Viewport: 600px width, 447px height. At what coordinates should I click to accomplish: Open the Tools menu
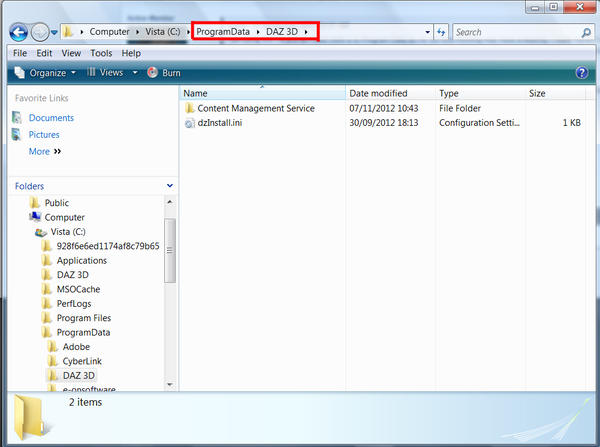(101, 53)
